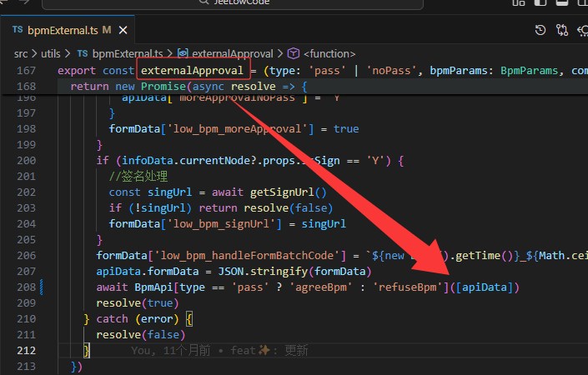Click line number 208 in the gutter
The image size is (588, 375).
click(25, 287)
